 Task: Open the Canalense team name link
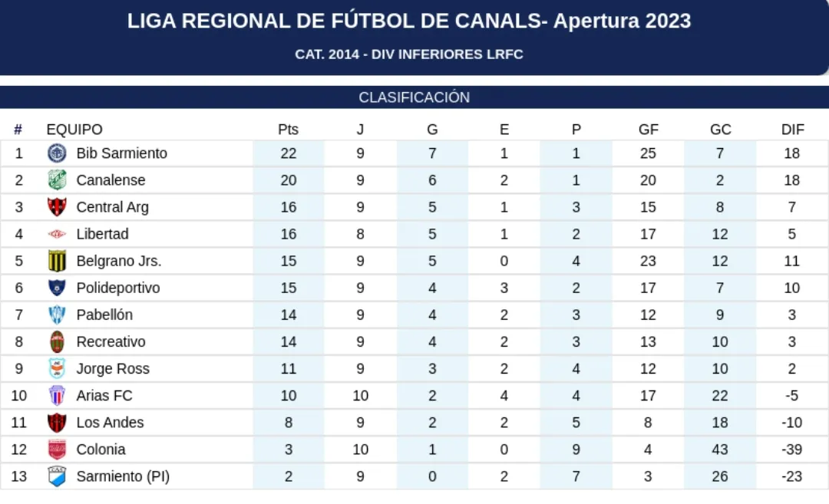[111, 180]
